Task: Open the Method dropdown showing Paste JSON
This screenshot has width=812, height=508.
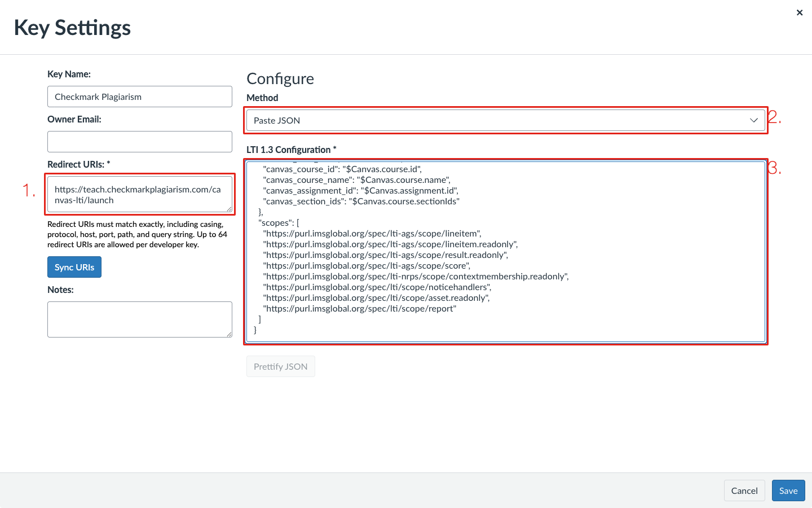Action: point(506,120)
